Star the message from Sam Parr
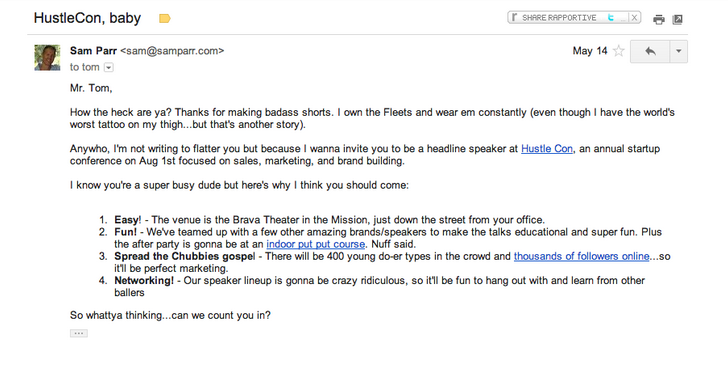The height and width of the screenshot is (366, 728). (618, 51)
